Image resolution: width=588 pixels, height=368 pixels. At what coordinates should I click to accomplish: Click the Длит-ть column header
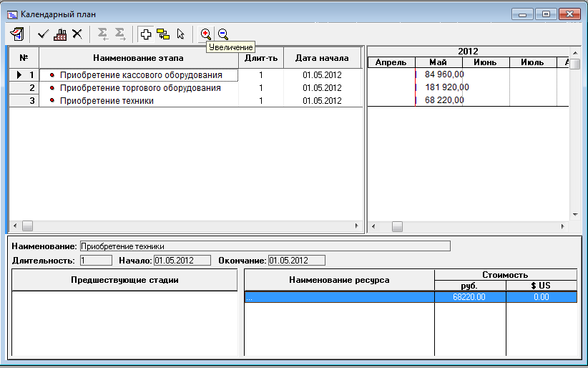(x=261, y=58)
